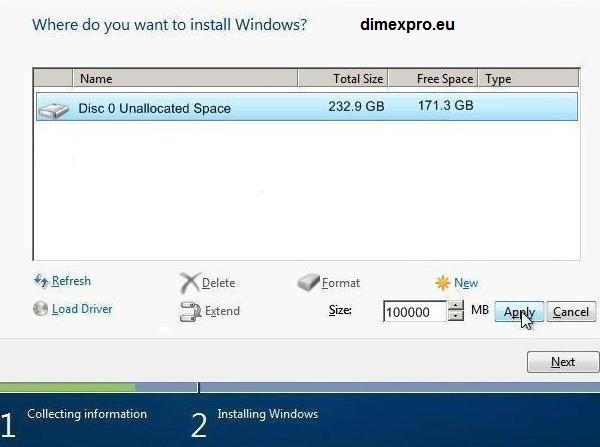Image resolution: width=600 pixels, height=447 pixels.
Task: Click the Refresh arrows icon
Action: tap(41, 281)
